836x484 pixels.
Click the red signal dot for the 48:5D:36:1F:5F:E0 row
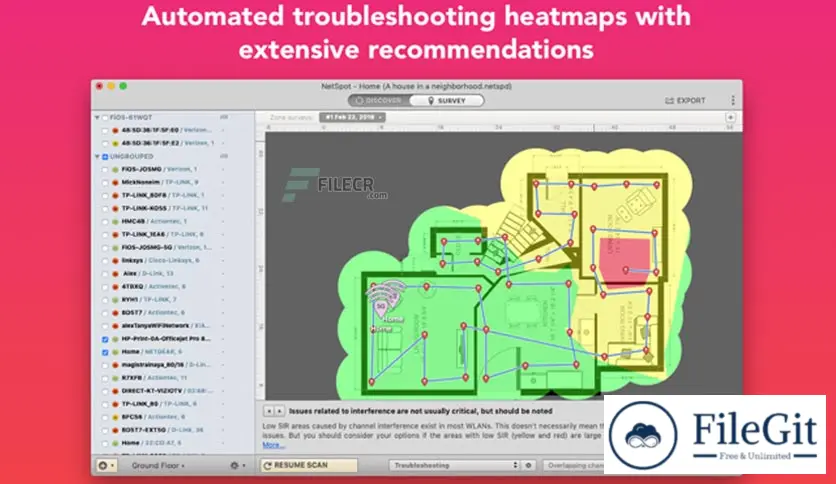pyautogui.click(x=115, y=131)
